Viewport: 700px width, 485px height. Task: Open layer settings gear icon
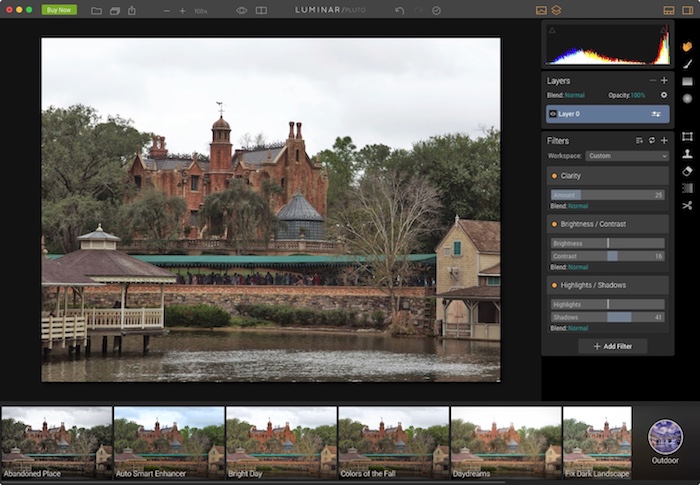pyautogui.click(x=664, y=95)
